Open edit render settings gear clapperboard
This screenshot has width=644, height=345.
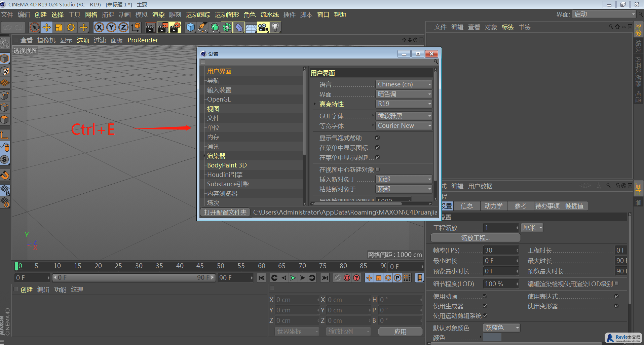click(175, 27)
